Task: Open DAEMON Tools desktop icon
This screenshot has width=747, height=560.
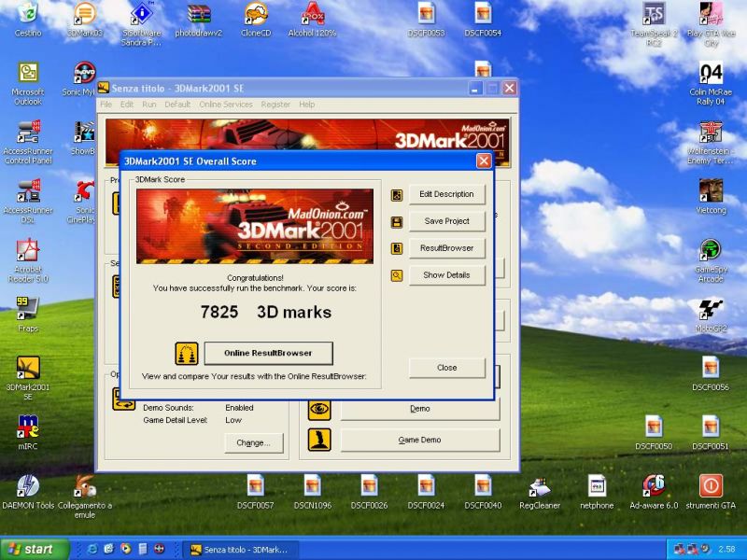Action: click(x=28, y=493)
